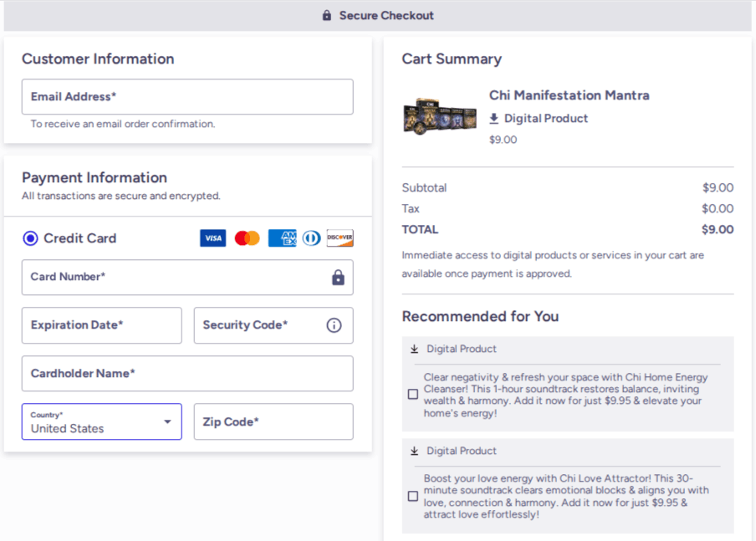Click the Chi Manifestation Mantra product thumbnail
Viewport: 756px width, 541px height.
(x=440, y=115)
